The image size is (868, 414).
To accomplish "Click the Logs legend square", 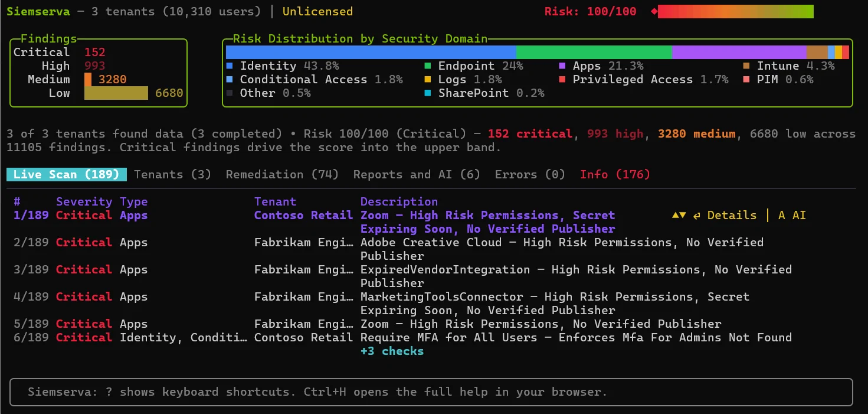I will click(x=428, y=79).
